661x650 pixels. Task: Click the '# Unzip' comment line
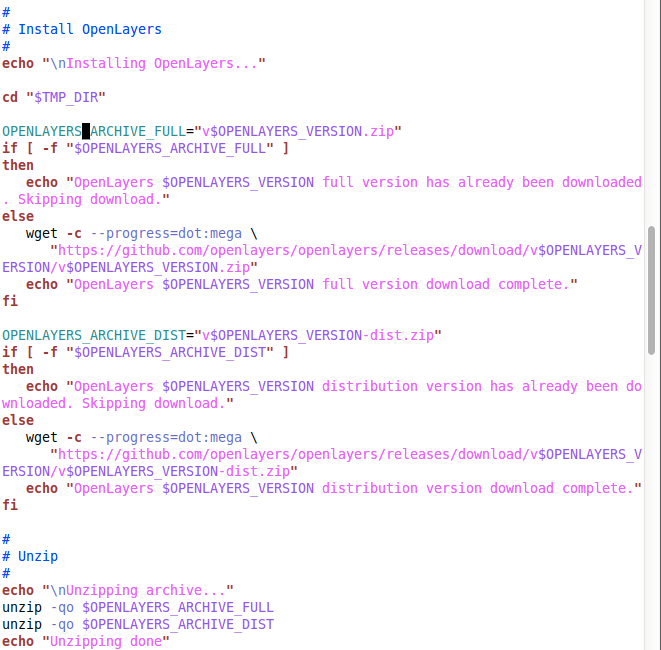click(x=30, y=556)
